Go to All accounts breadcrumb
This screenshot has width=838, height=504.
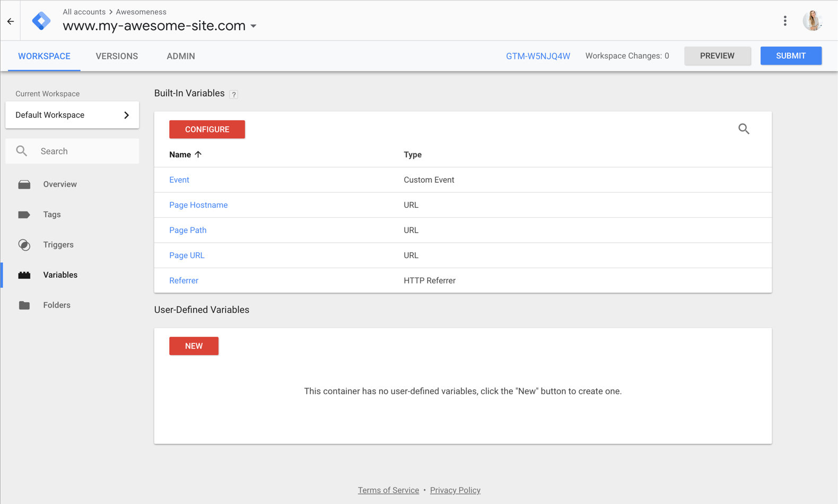pos(84,12)
